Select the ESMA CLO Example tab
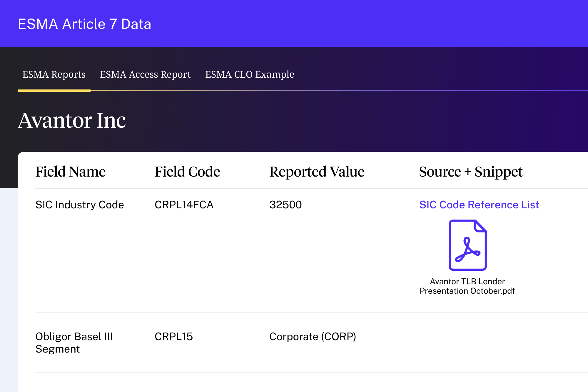Image resolution: width=588 pixels, height=392 pixels. point(250,74)
